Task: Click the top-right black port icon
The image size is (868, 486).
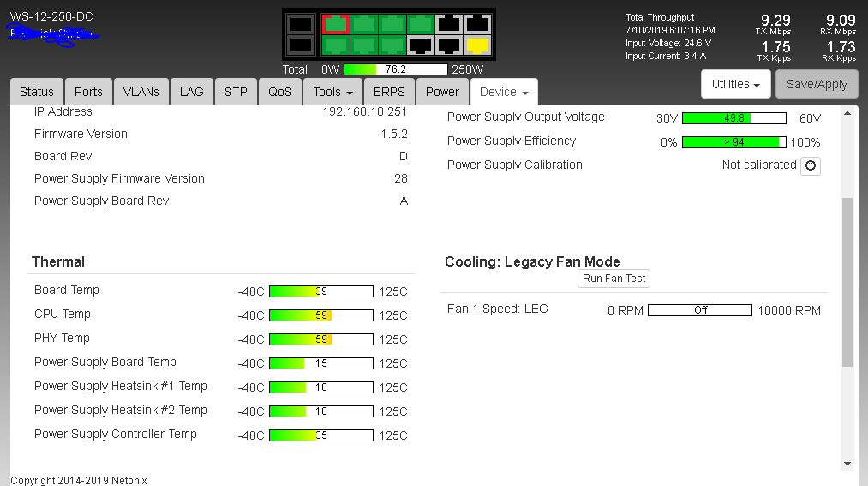Action: [477, 24]
